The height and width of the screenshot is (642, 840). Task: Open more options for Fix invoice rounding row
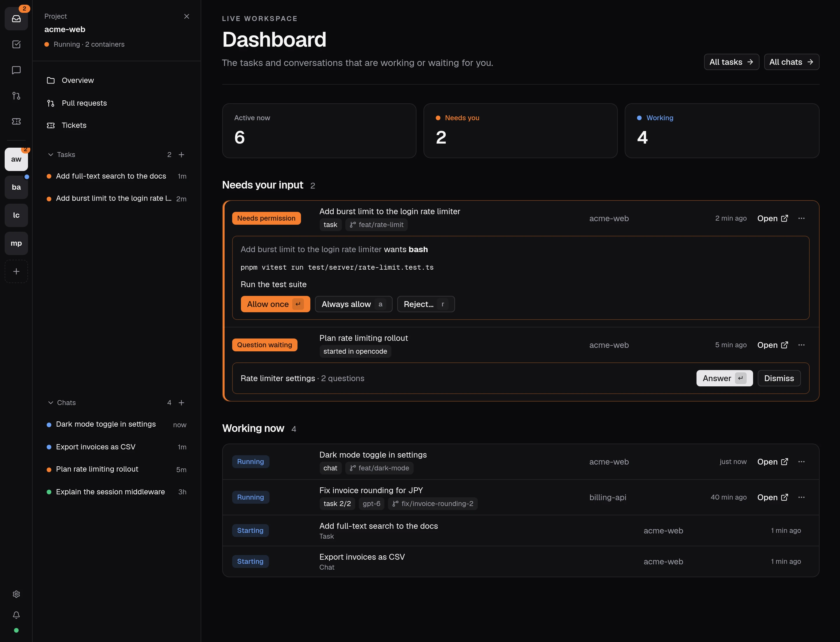(x=801, y=497)
